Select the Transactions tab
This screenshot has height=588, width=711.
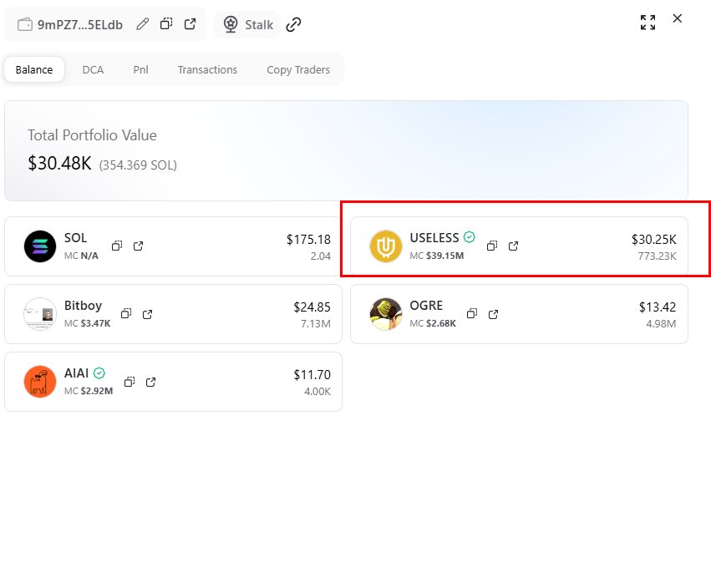coord(207,69)
